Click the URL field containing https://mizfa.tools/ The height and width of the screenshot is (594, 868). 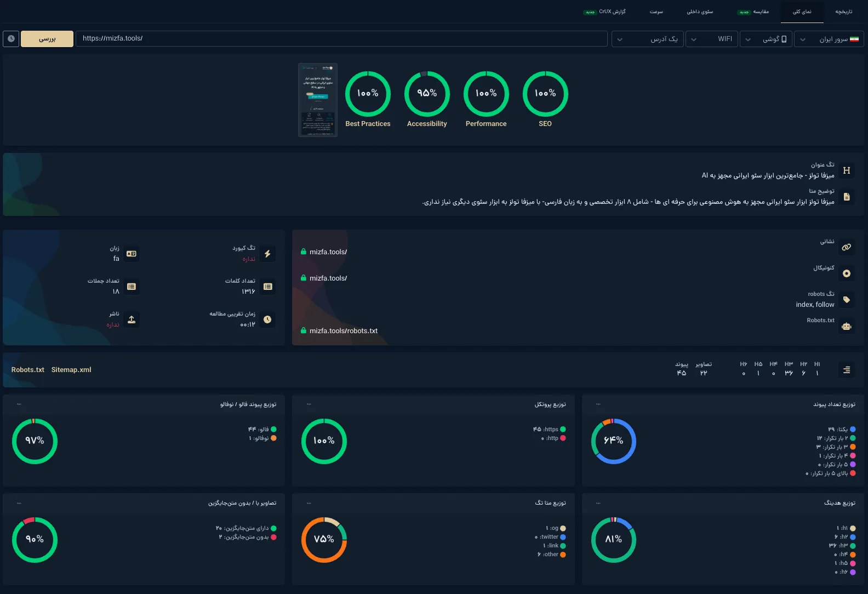pos(341,39)
